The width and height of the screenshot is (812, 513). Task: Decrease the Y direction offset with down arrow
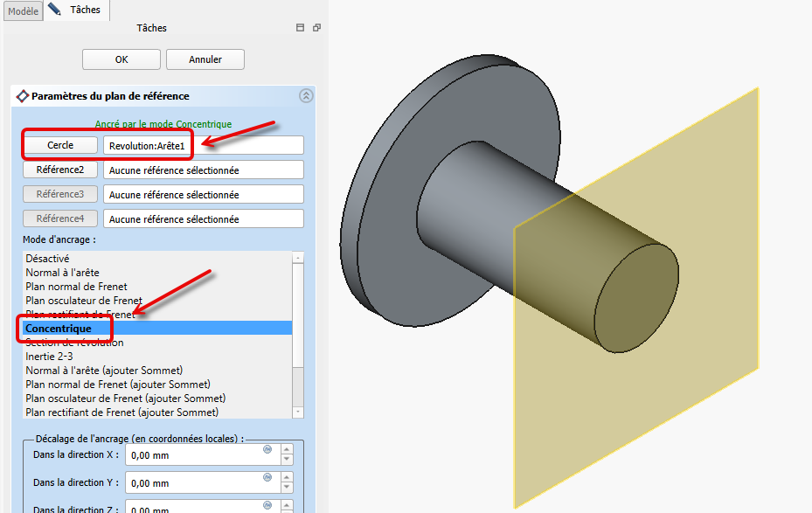point(287,488)
